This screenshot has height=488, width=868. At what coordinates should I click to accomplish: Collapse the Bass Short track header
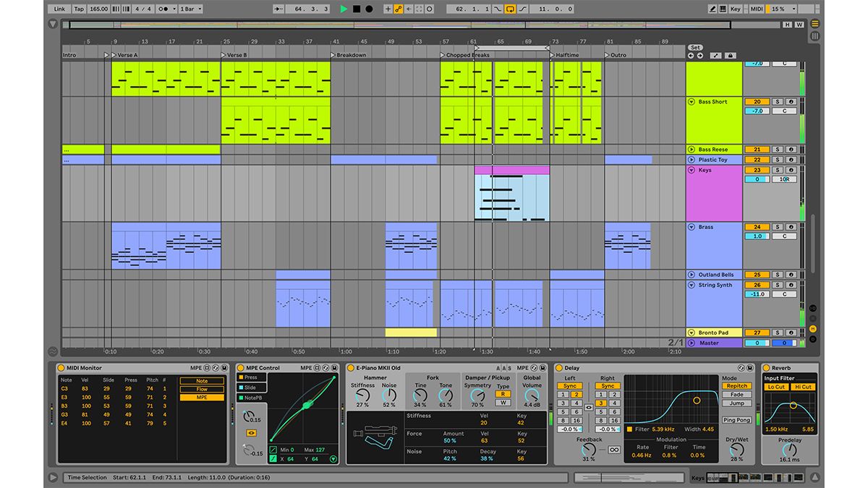692,102
